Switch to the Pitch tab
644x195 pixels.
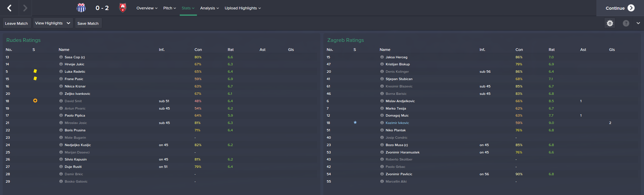click(169, 8)
